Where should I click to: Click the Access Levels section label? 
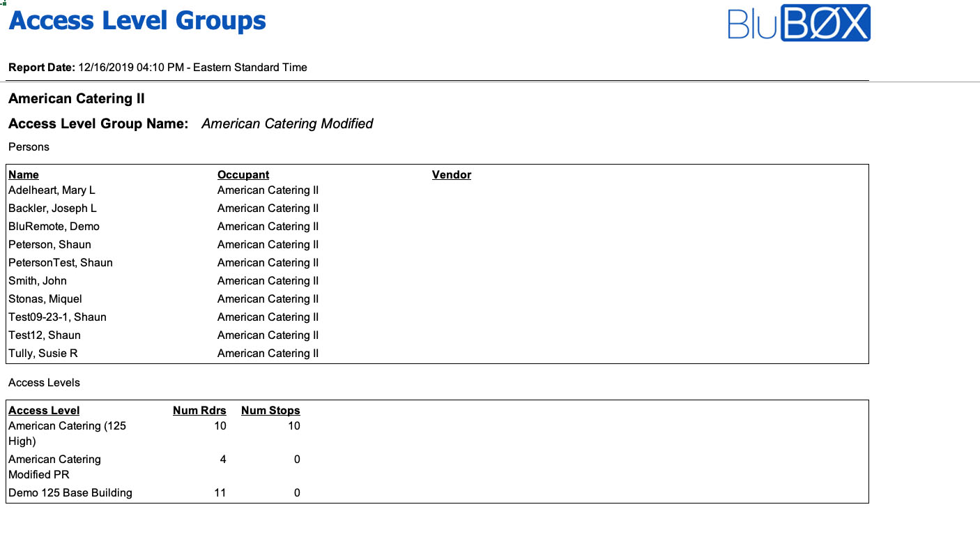tap(44, 382)
